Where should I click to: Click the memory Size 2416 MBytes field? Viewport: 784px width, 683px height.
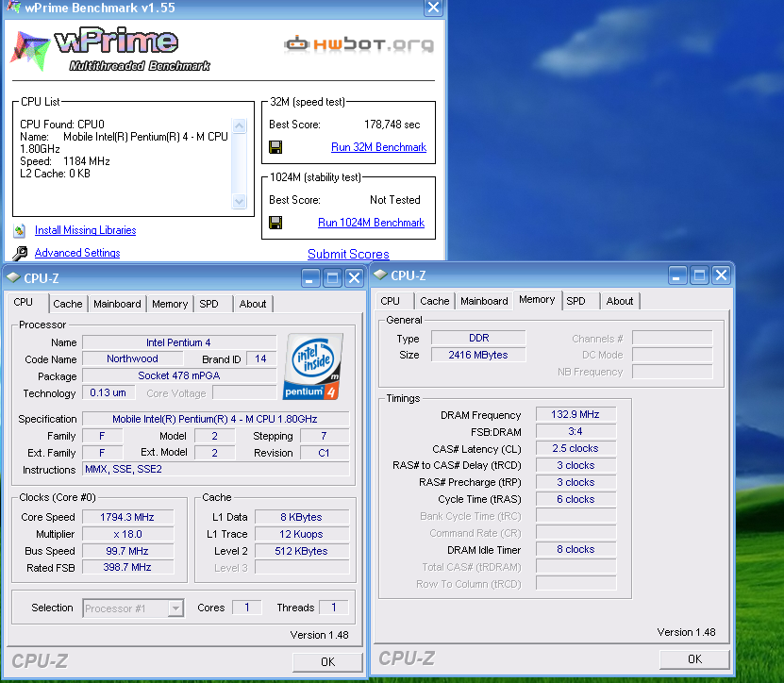[x=478, y=355]
